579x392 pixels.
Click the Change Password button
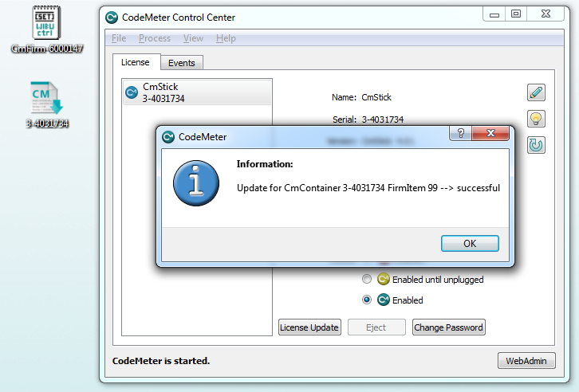tap(449, 327)
